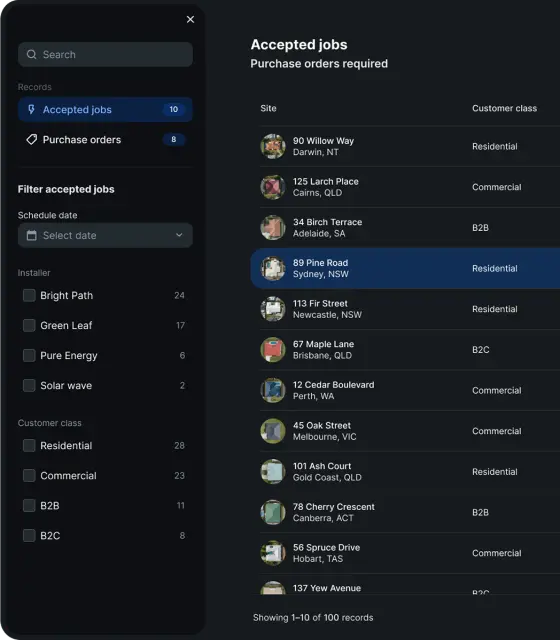Click the 45 Oak Street aerial thumbnail
Viewport: 560px width, 640px height.
(x=273, y=431)
